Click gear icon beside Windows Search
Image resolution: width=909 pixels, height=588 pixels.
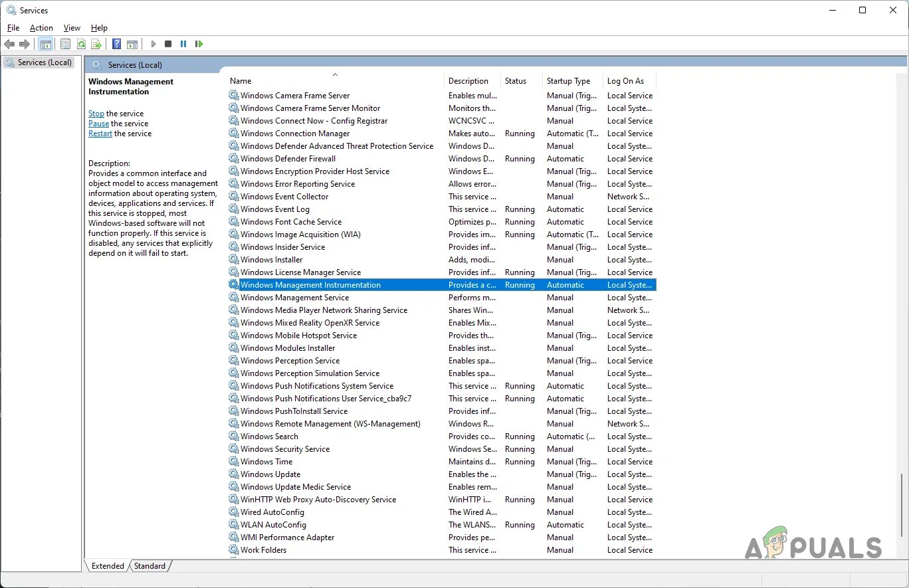pyautogui.click(x=234, y=437)
